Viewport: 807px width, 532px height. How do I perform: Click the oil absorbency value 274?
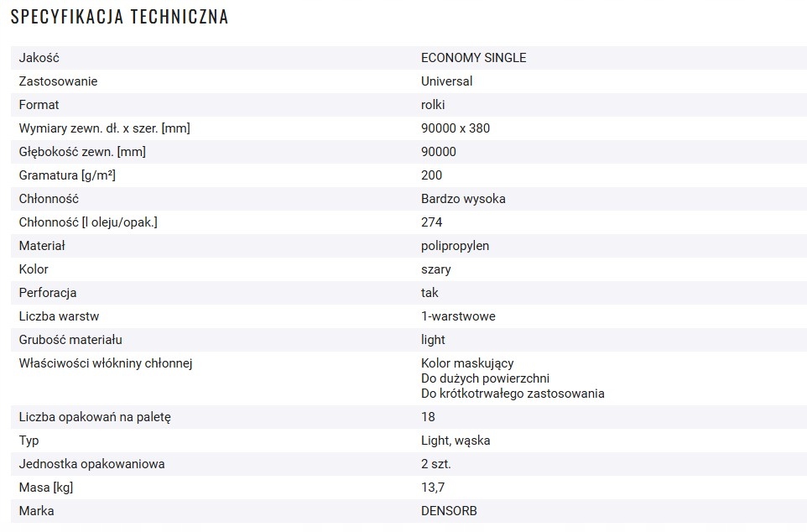click(x=431, y=222)
